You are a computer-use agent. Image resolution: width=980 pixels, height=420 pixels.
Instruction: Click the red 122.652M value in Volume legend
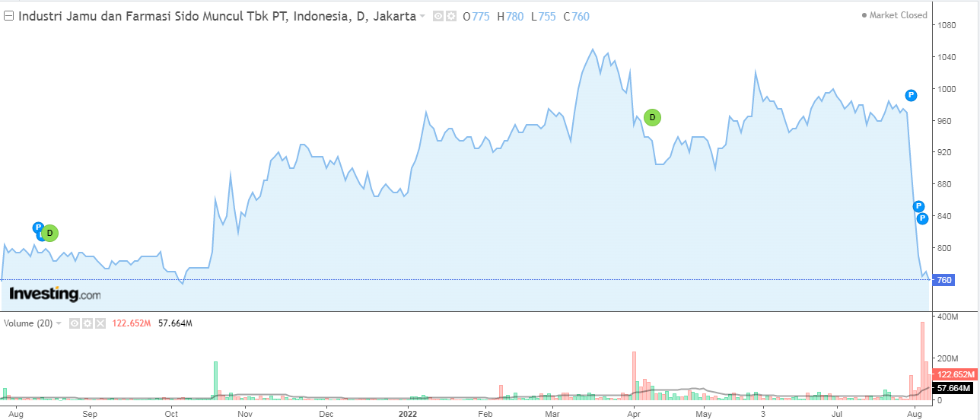coord(132,323)
